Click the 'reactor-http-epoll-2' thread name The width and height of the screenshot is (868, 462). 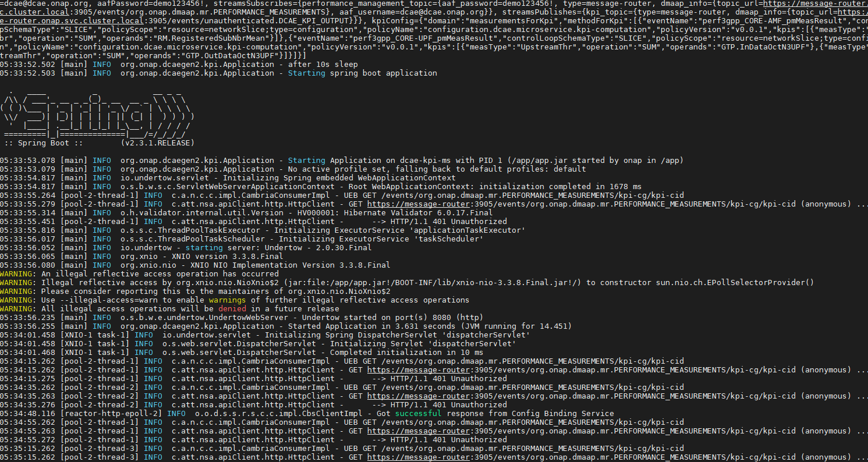pyautogui.click(x=111, y=414)
